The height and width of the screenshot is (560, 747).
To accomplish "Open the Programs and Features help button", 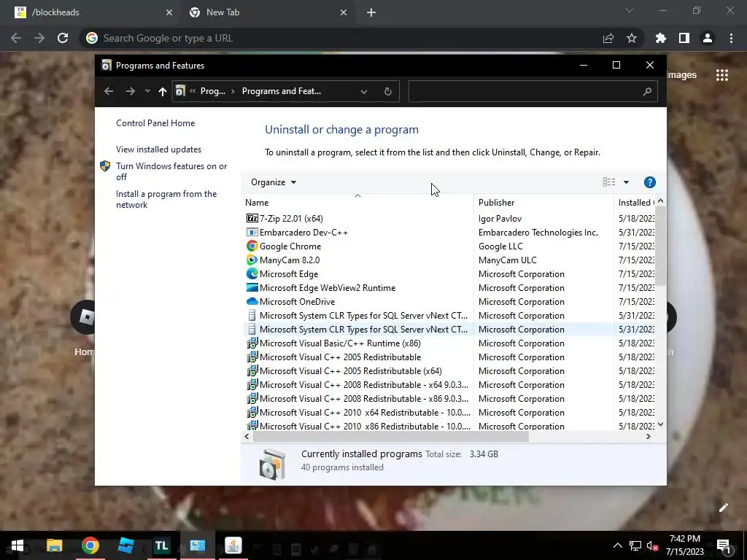I will (649, 182).
